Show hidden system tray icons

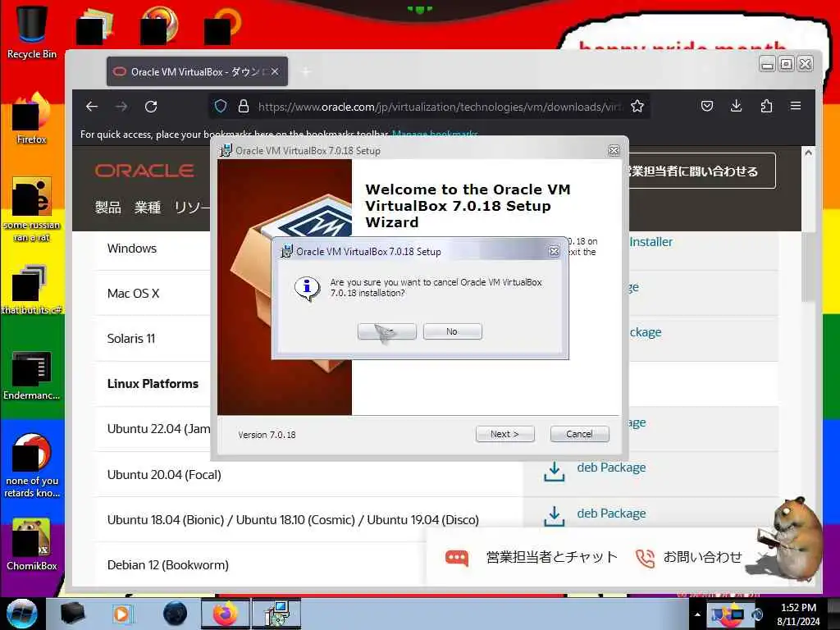(x=697, y=614)
